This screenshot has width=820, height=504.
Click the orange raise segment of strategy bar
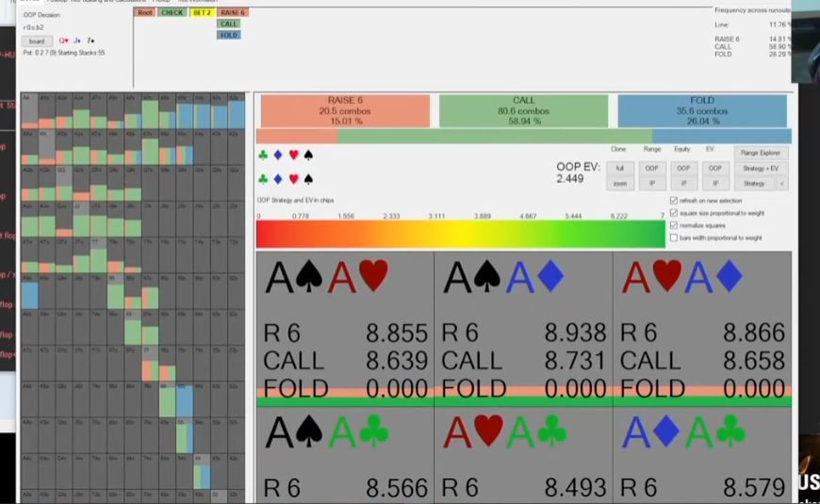pyautogui.click(x=297, y=137)
